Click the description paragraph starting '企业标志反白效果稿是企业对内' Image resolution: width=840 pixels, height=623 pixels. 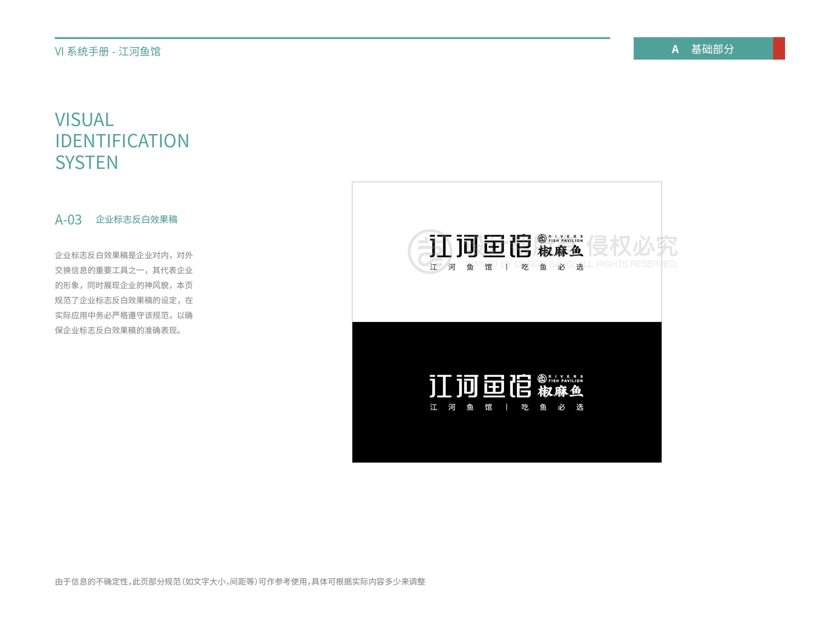tap(124, 293)
